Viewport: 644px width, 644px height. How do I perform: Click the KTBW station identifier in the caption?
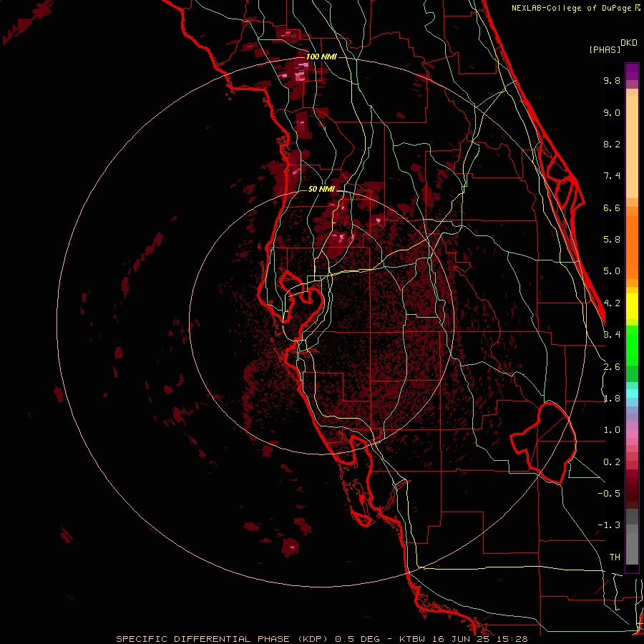coord(411,639)
